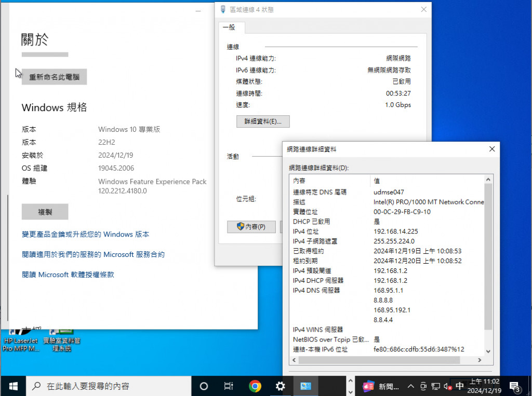Open lab data management system desktop shortcut
Screen dimensions: 532x396
pos(62,341)
